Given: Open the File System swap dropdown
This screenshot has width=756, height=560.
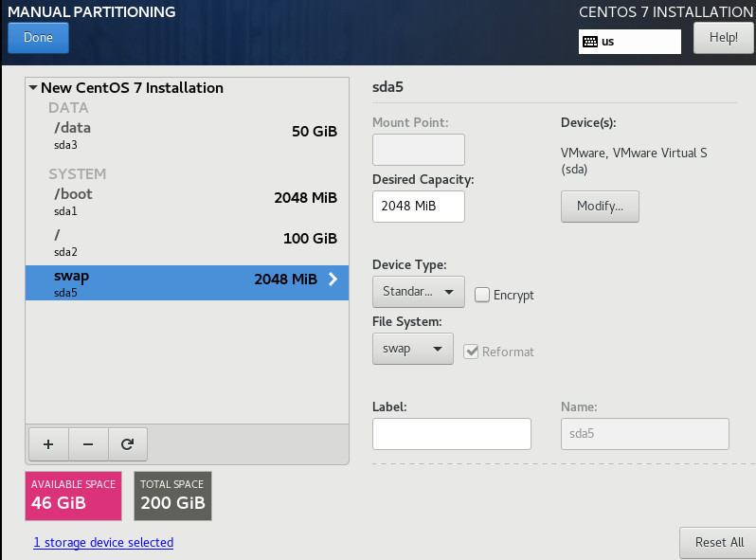Looking at the screenshot, I should coord(412,349).
